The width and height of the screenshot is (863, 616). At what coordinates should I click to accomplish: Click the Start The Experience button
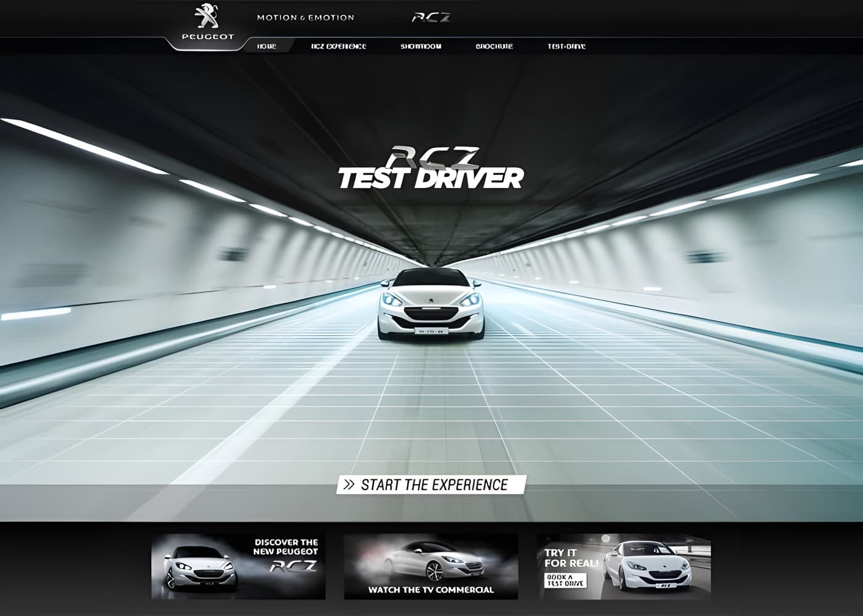(431, 485)
